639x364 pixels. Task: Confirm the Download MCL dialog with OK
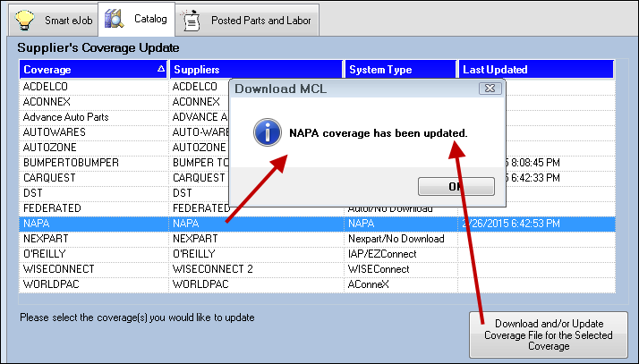[x=456, y=187]
